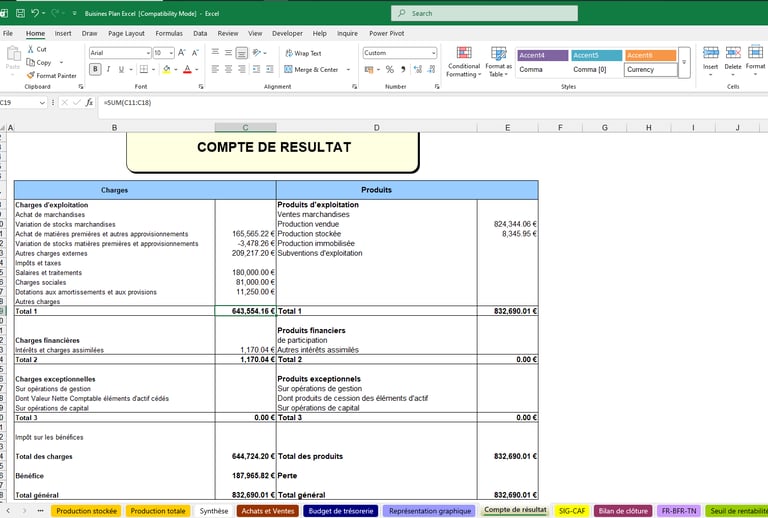Increase decimal places
The height and width of the screenshot is (518, 768).
[417, 70]
